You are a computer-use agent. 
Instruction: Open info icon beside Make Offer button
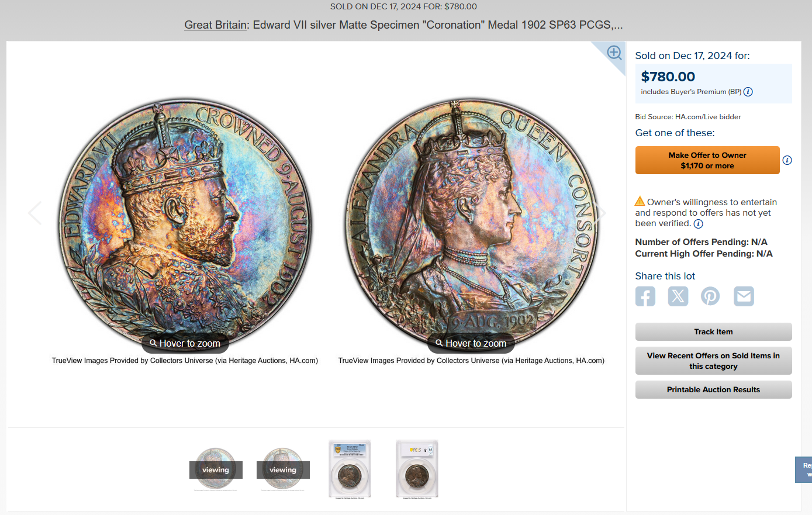point(787,160)
